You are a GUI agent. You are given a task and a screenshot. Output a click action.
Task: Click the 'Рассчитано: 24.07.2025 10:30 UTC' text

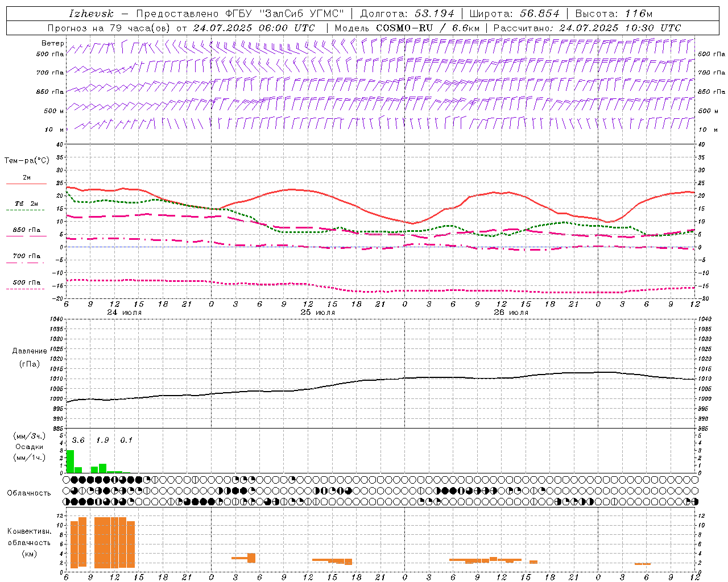pos(587,28)
